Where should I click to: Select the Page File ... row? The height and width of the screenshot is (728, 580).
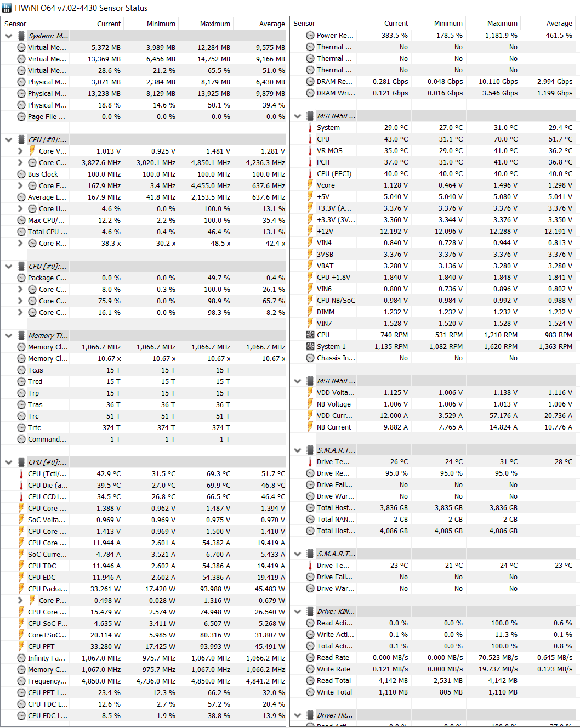pos(144,116)
